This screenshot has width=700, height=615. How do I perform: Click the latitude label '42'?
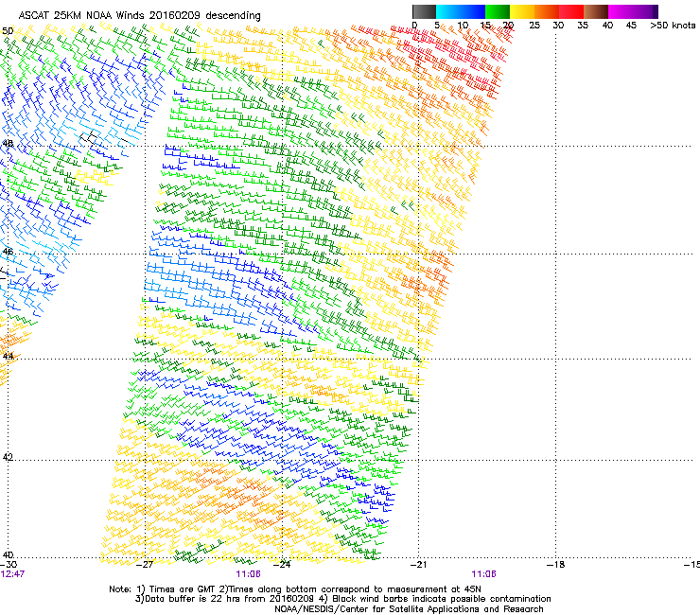point(8,457)
